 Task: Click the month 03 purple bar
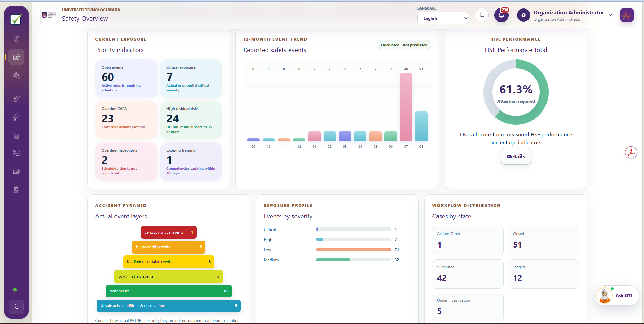(x=345, y=136)
